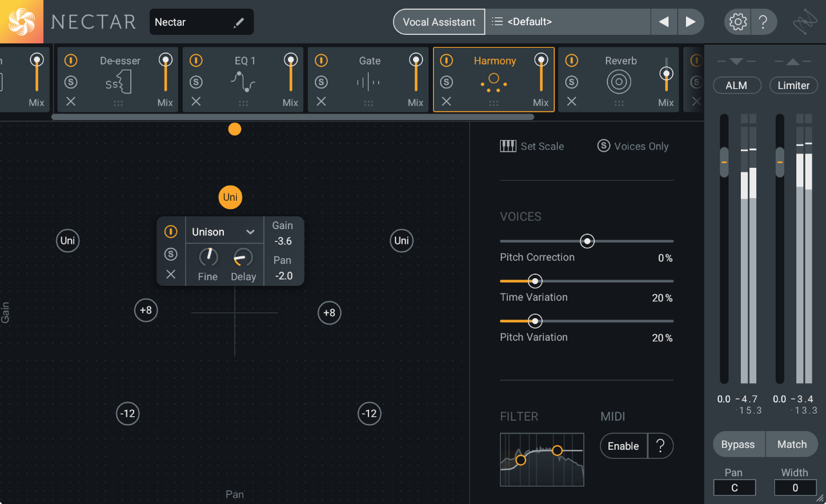The width and height of the screenshot is (826, 504).
Task: Toggle the Reverb module power button
Action: [572, 61]
